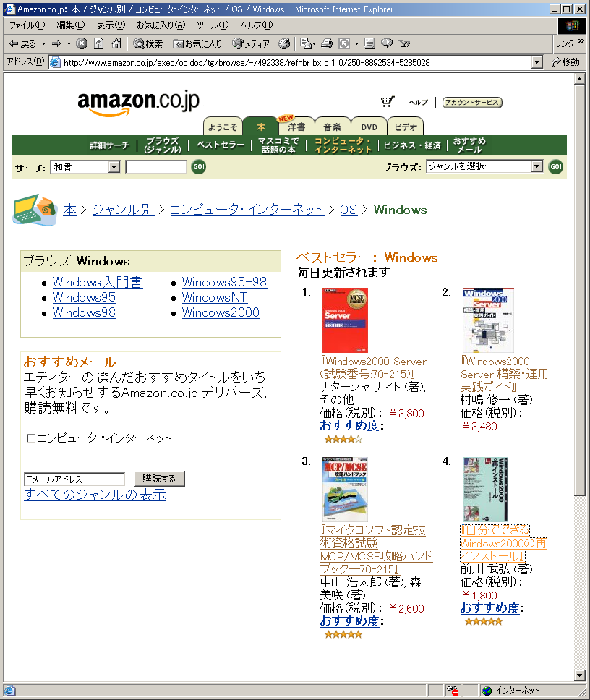Screen dimensions: 590x700
Task: Open the ヘルプ(H) menu
Action: pyautogui.click(x=256, y=25)
